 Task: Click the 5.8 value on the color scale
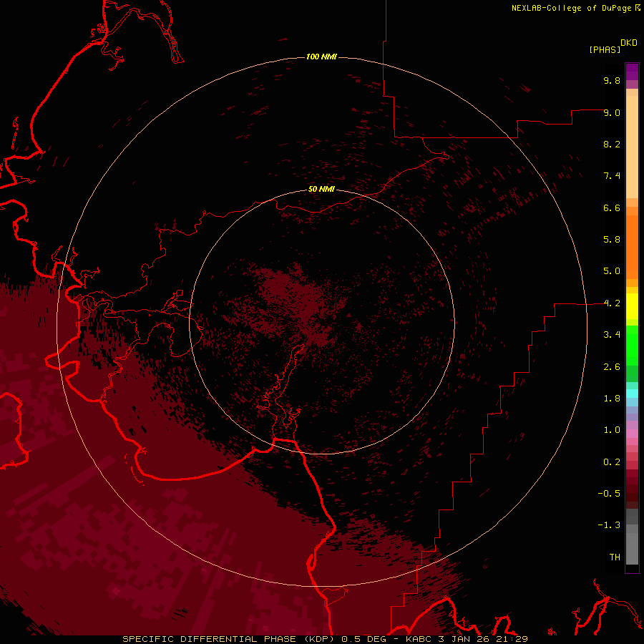612,240
